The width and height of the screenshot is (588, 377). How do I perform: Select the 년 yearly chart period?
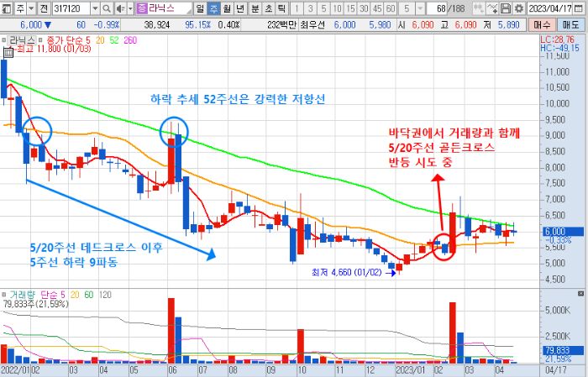240,8
